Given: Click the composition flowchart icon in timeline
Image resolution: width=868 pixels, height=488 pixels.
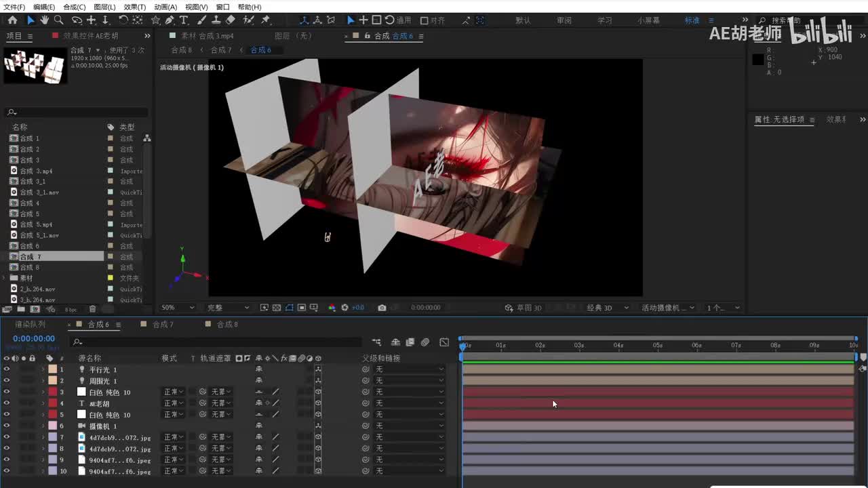Looking at the screenshot, I should click(x=376, y=342).
